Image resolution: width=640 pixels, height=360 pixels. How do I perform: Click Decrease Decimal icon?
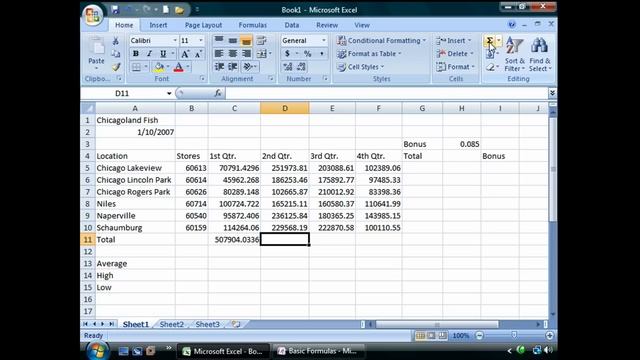point(301,67)
